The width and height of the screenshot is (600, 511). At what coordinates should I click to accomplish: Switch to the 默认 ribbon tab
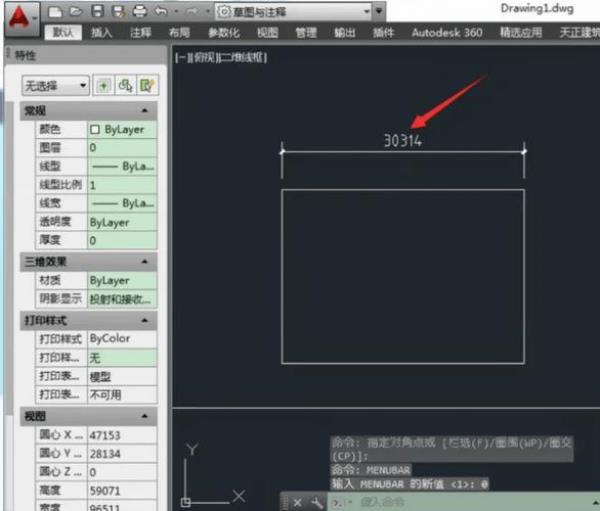tap(63, 33)
